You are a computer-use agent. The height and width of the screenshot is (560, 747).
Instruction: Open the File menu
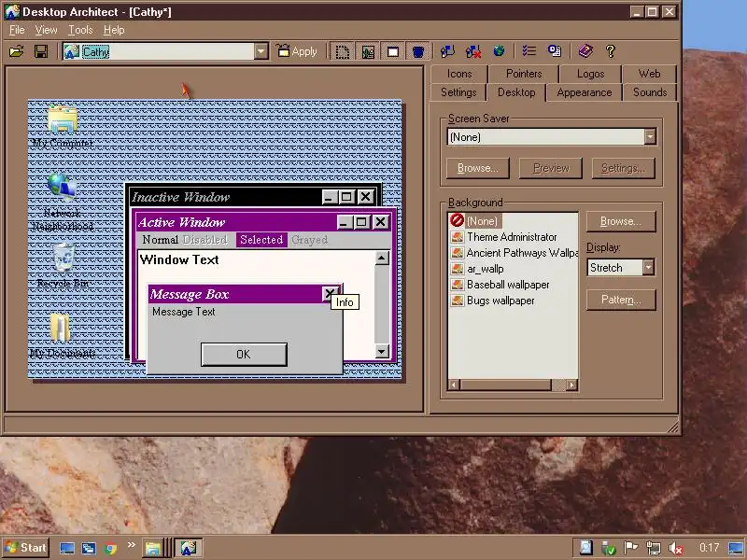click(x=17, y=30)
